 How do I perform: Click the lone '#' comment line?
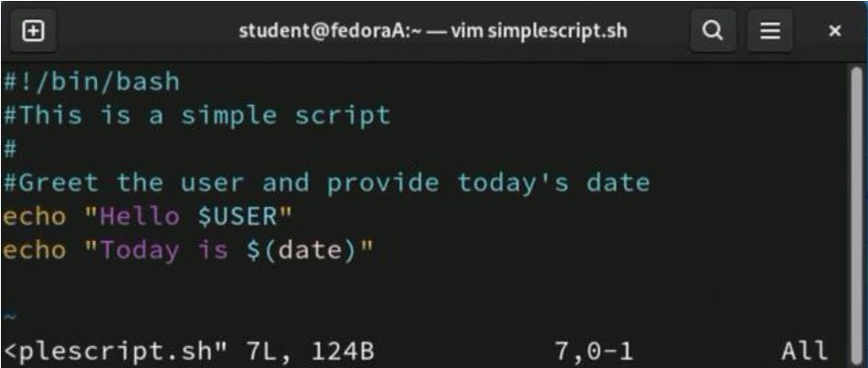pyautogui.click(x=9, y=149)
